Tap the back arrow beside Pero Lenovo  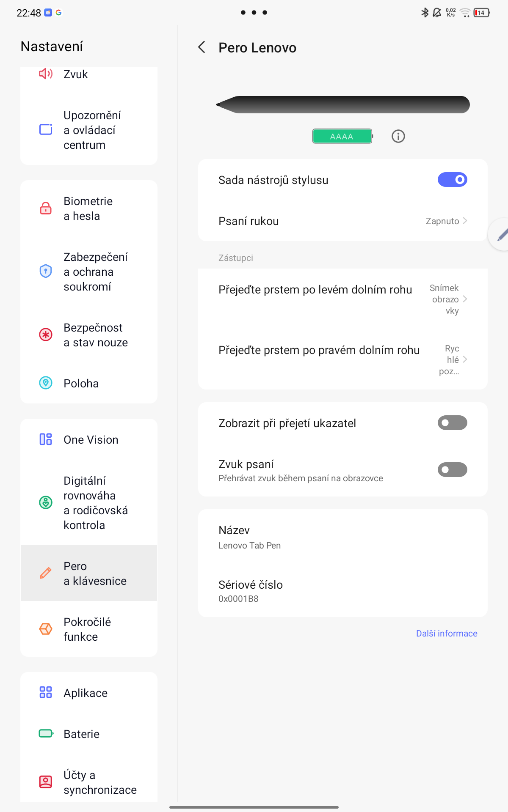202,47
